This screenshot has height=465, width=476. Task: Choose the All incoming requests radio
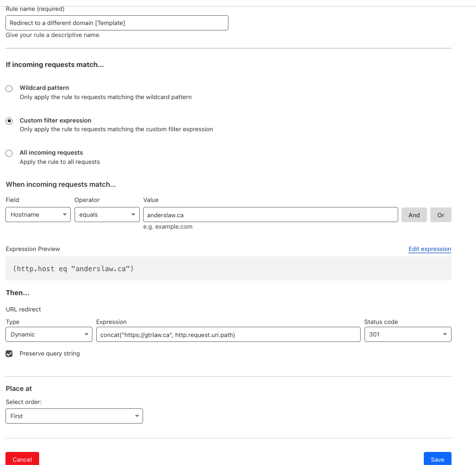tap(9, 154)
